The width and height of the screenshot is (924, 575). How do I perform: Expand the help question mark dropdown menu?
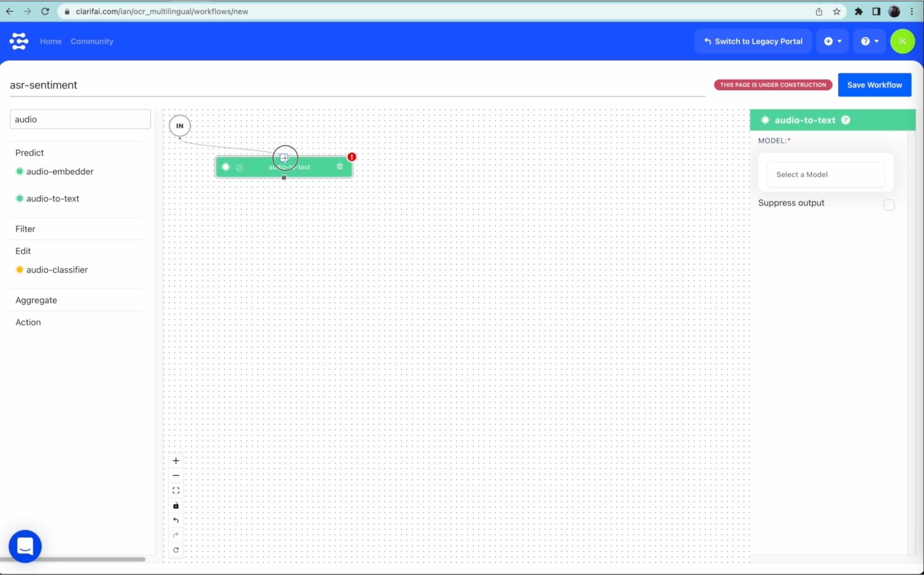point(869,41)
